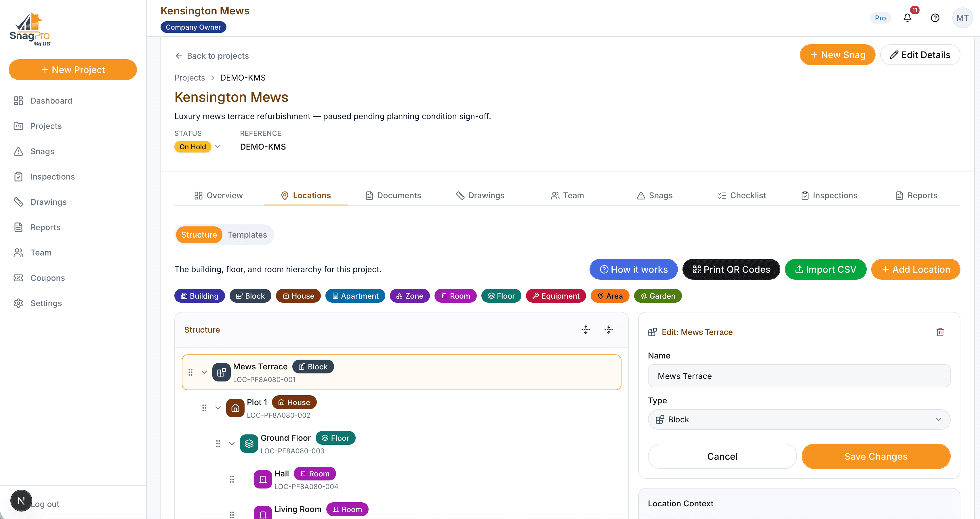Delete Mews Terrace with the trash icon
This screenshot has height=519, width=980.
point(940,332)
